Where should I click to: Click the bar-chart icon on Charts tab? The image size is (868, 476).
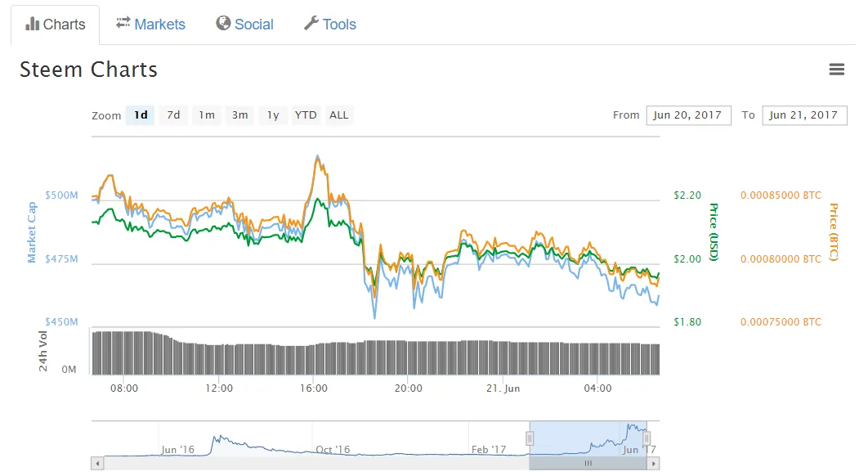[33, 24]
